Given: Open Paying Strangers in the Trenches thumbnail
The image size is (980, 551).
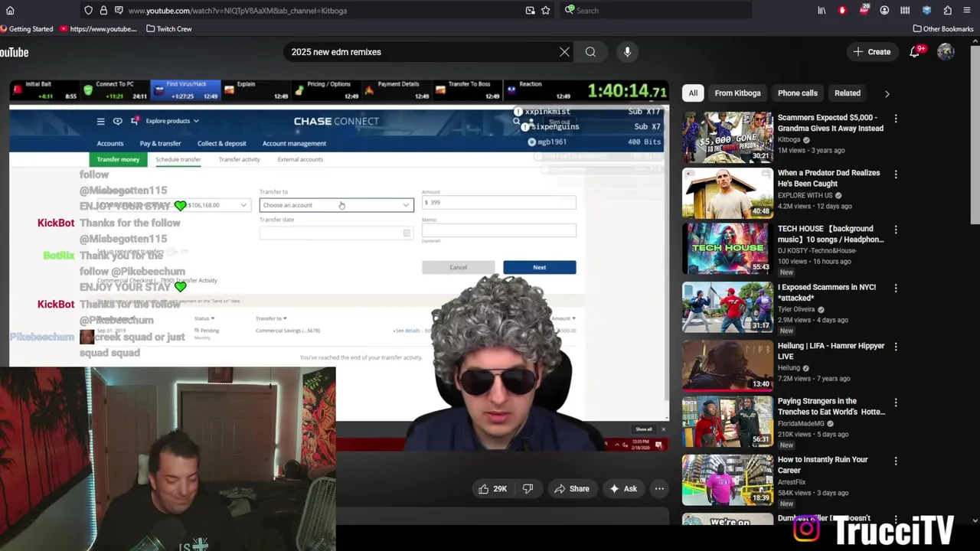Looking at the screenshot, I should [727, 421].
